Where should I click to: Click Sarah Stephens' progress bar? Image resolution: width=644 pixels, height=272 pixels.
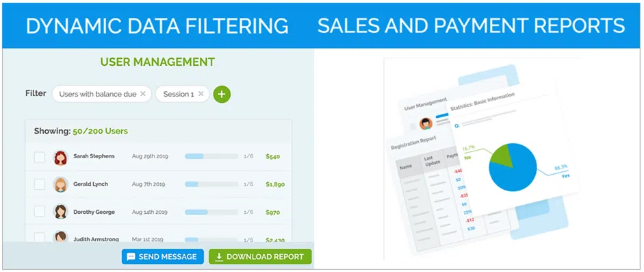pyautogui.click(x=211, y=156)
